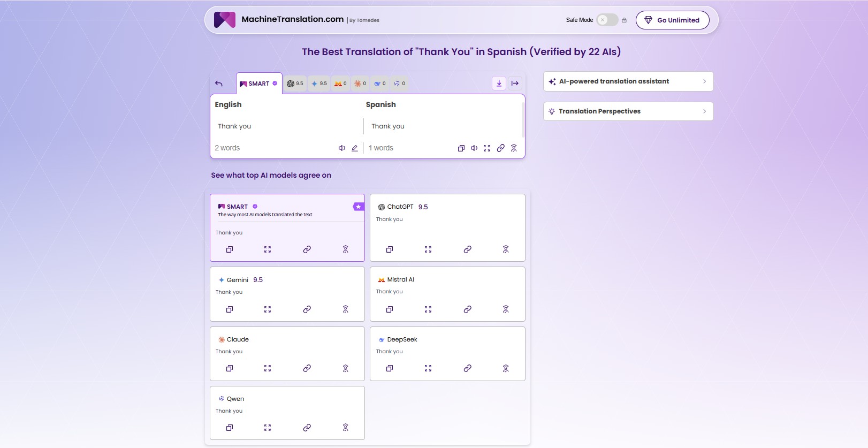The height and width of the screenshot is (448, 868).
Task: Copy link in the Claude card
Action: [x=307, y=368]
